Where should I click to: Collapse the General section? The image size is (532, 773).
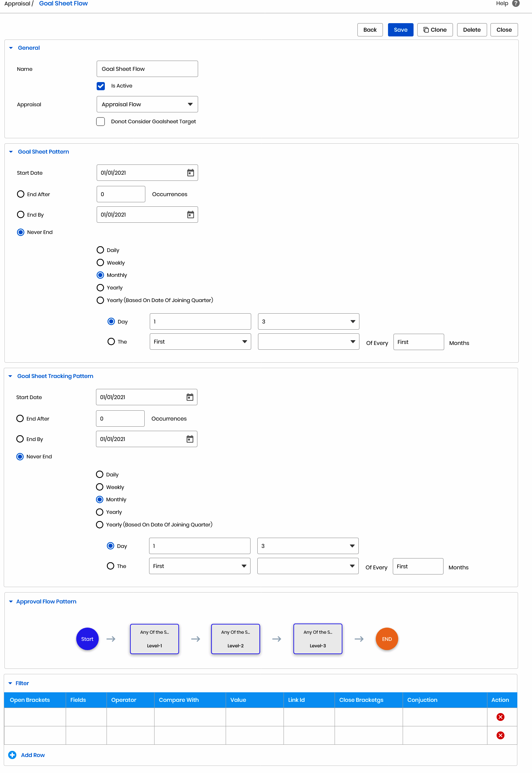pos(11,48)
